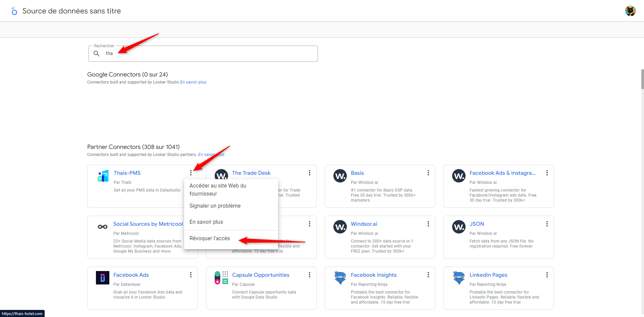Open the JSON connector title
The height and width of the screenshot is (317, 644).
(477, 224)
